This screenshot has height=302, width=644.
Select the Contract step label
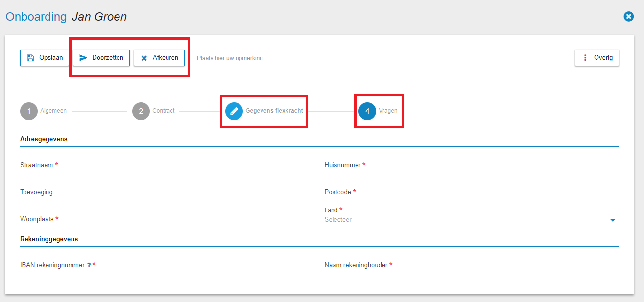pyautogui.click(x=164, y=111)
